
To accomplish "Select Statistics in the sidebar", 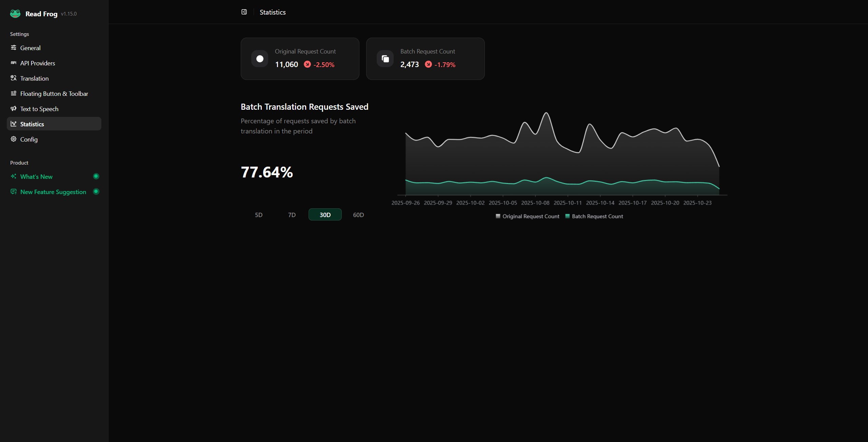I will pos(32,124).
